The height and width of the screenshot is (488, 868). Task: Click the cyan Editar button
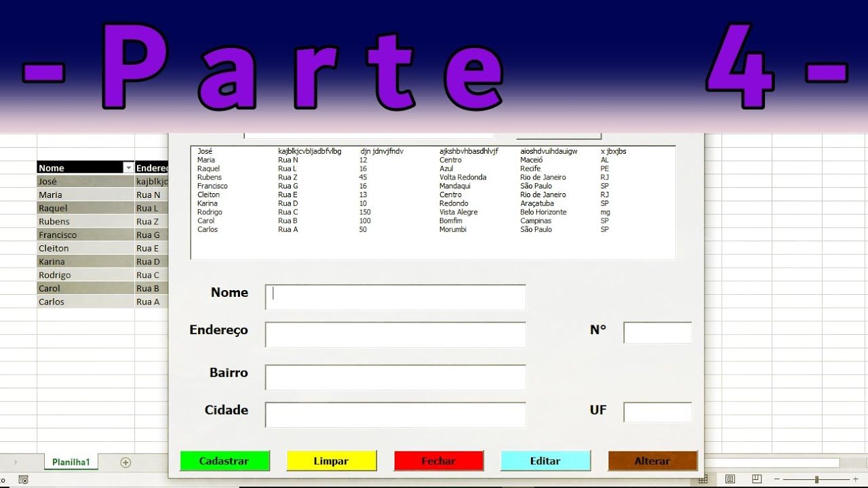click(x=545, y=461)
